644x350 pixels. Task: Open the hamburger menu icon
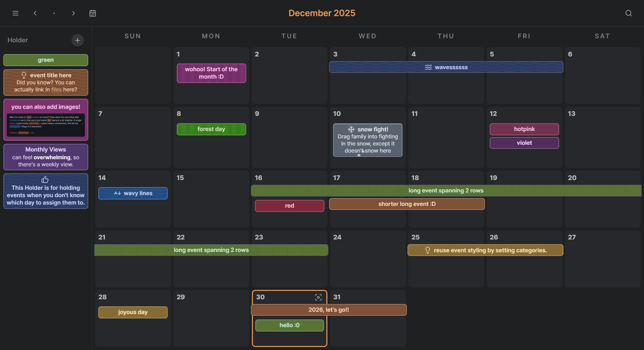(x=15, y=13)
